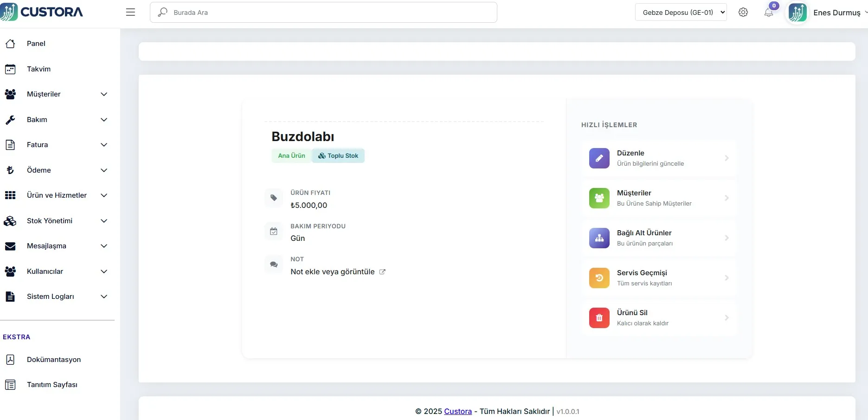868x420 pixels.
Task: Click the Custora footer link
Action: tap(457, 411)
